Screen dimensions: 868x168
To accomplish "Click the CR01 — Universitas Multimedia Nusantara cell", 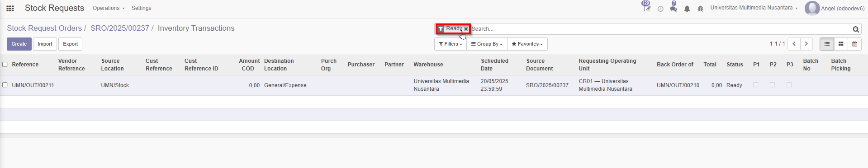I will coord(605,85).
